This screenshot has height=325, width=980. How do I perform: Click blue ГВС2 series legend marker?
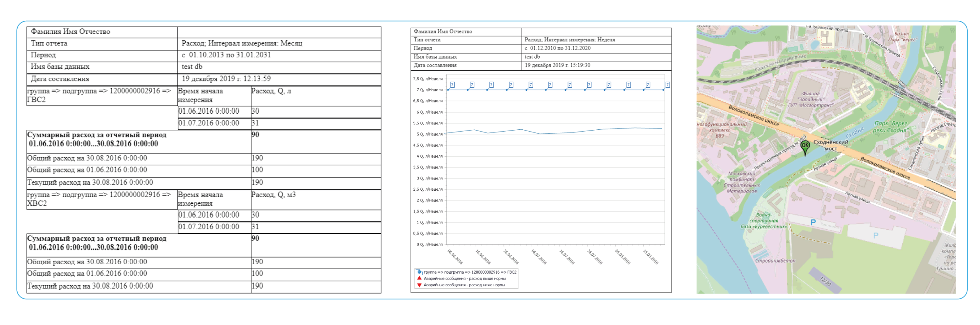pos(419,272)
